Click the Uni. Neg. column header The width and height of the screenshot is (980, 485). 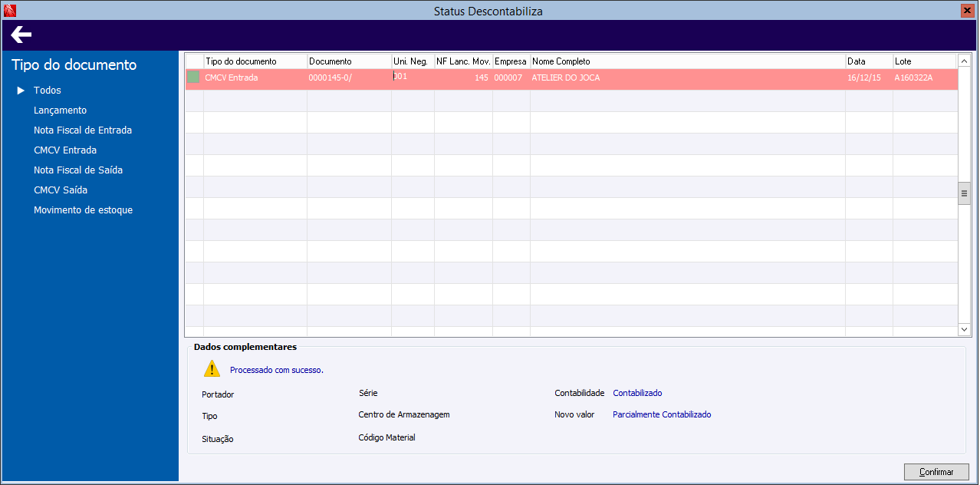[413, 61]
